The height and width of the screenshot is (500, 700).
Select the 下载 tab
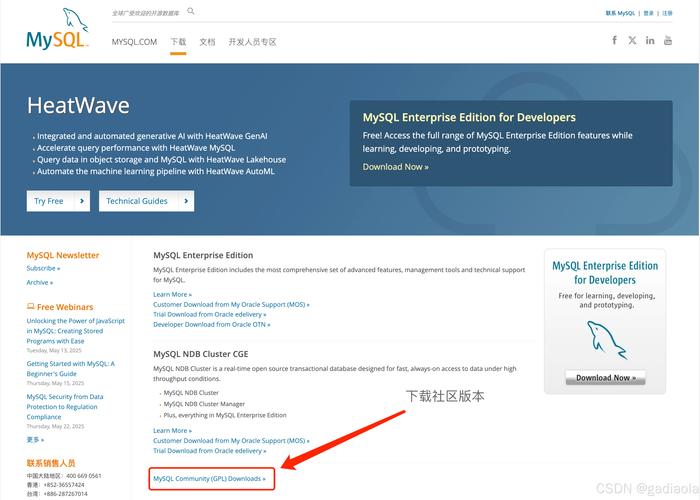[178, 42]
